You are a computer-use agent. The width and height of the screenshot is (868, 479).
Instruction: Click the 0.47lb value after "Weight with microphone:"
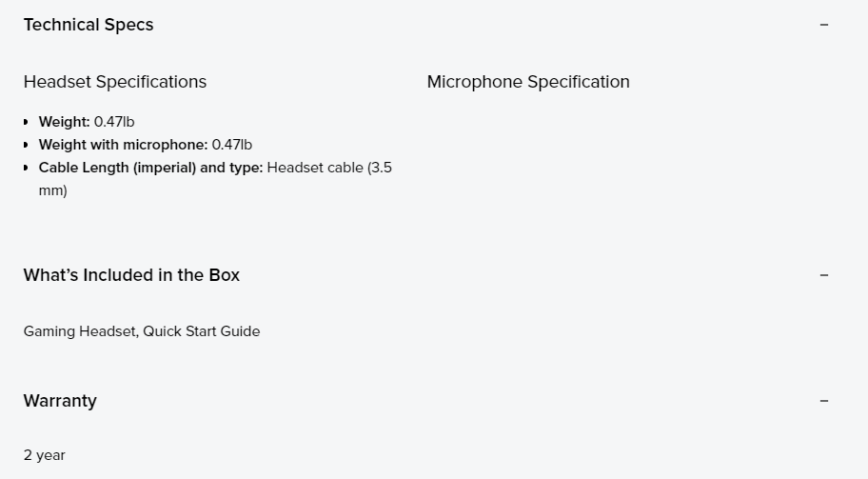232,145
